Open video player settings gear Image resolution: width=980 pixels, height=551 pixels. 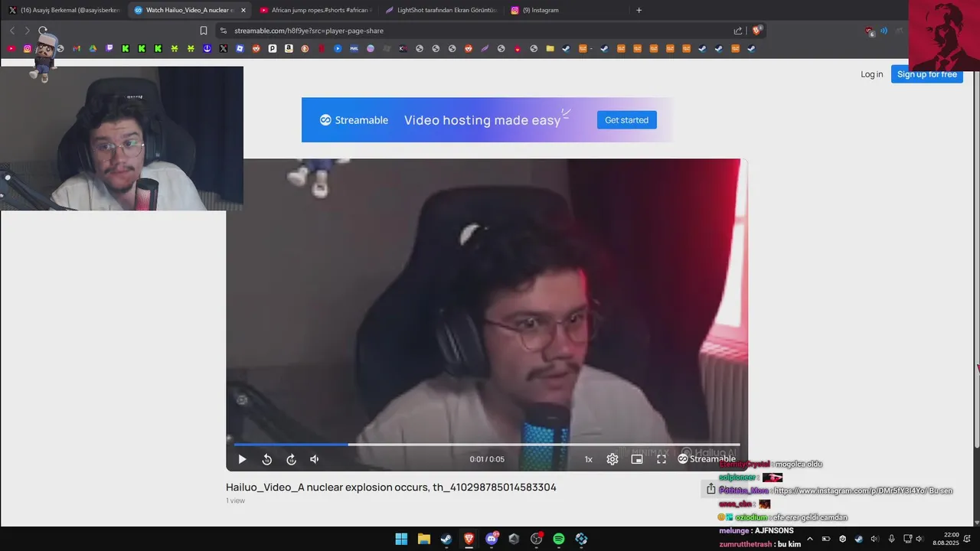[x=612, y=459]
